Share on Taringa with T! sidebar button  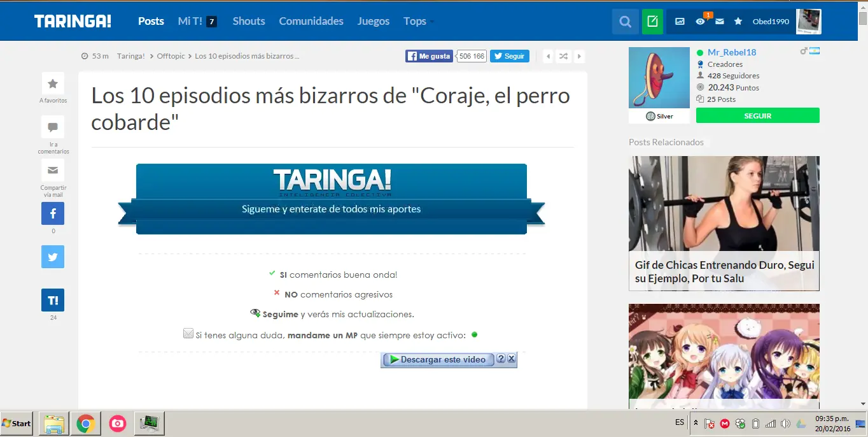[x=53, y=300]
